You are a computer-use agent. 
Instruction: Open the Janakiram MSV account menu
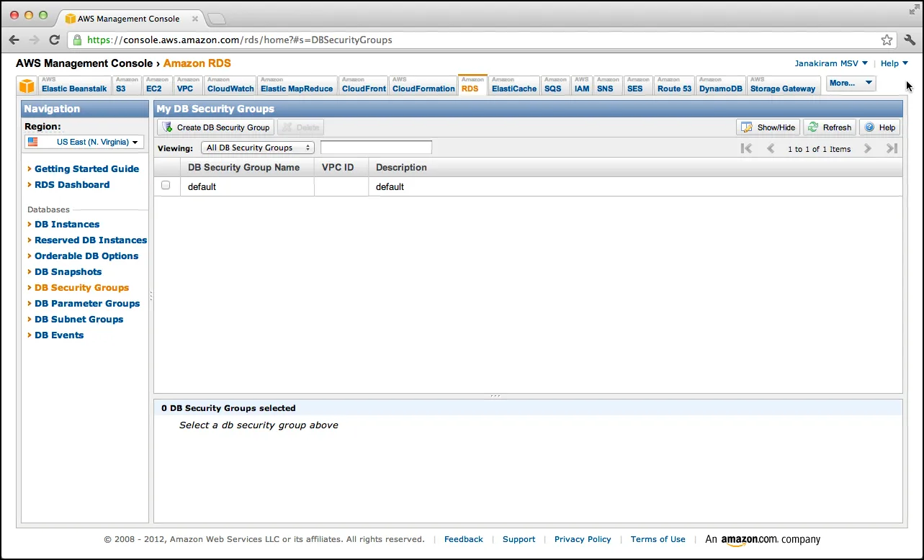coord(831,63)
